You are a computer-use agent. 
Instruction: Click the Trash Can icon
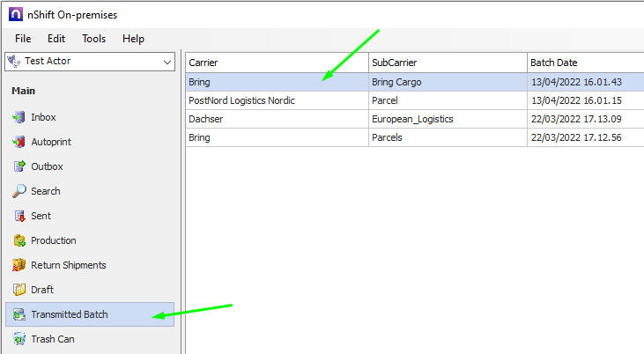[x=19, y=339]
